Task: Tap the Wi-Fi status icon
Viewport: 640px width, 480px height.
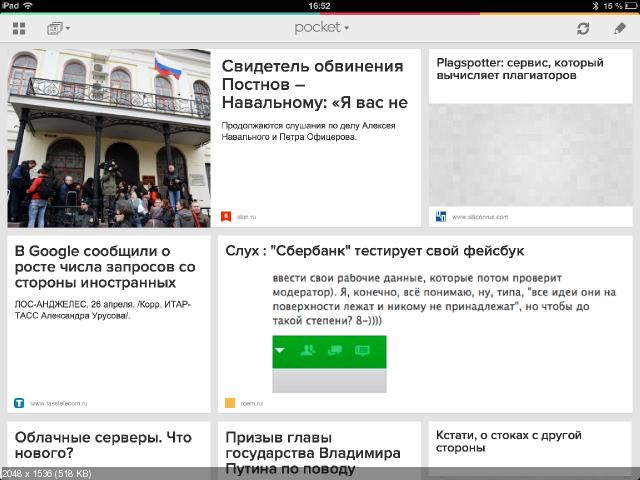Action: (x=28, y=6)
